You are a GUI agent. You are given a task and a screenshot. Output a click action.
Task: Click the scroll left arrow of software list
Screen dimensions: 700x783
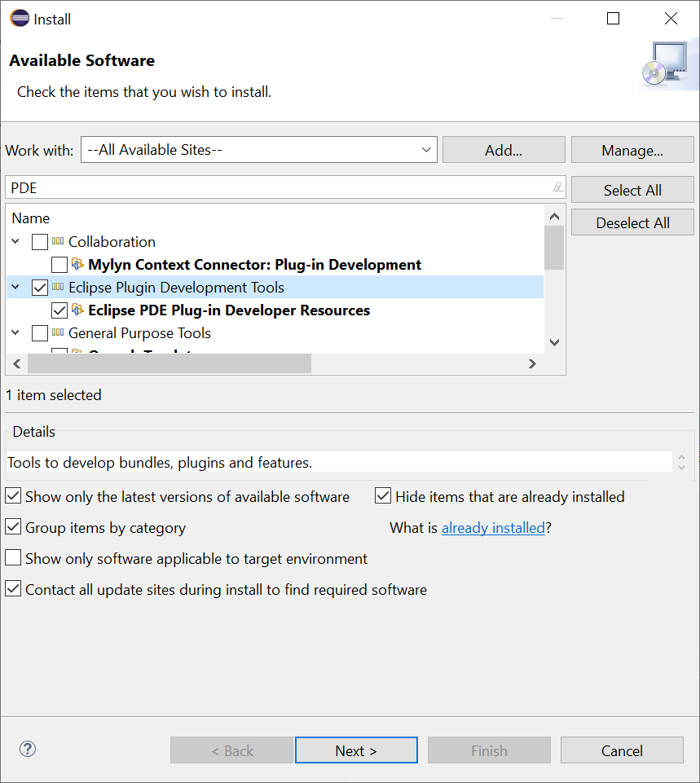(x=17, y=363)
